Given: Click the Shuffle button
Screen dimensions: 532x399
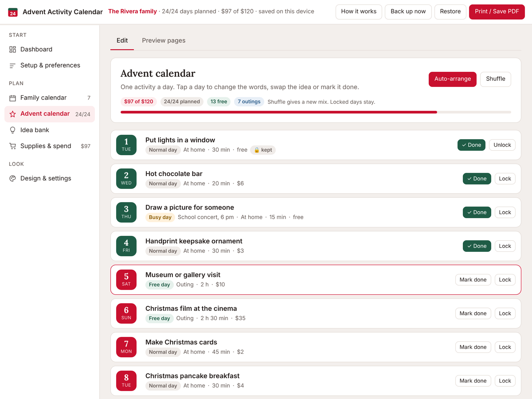Looking at the screenshot, I should [496, 79].
